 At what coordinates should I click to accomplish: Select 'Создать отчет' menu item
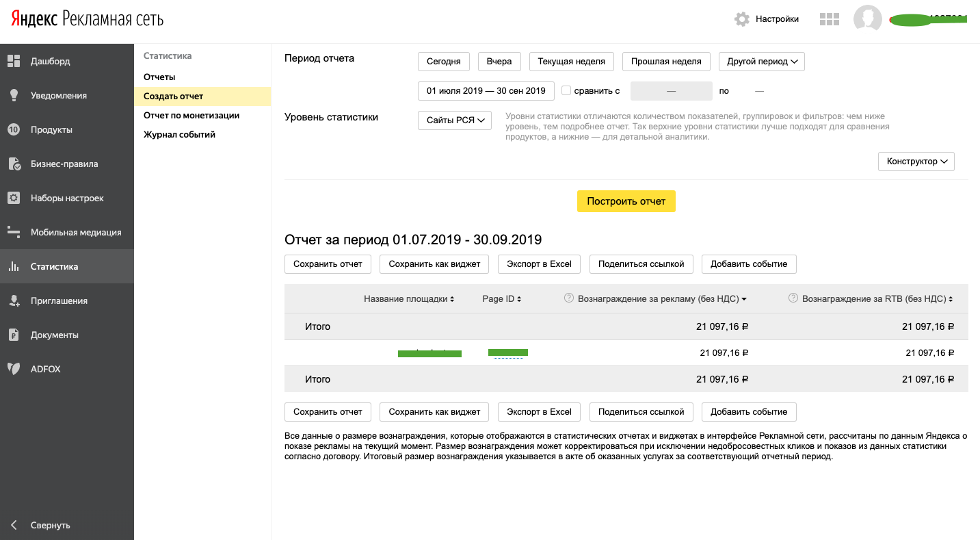[202, 97]
